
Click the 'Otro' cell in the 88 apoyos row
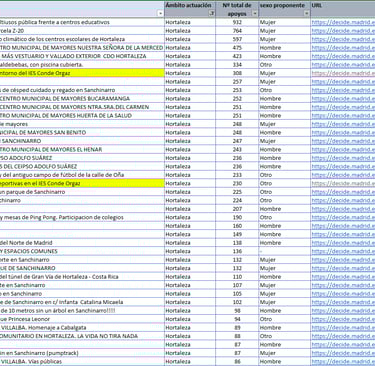click(284, 336)
